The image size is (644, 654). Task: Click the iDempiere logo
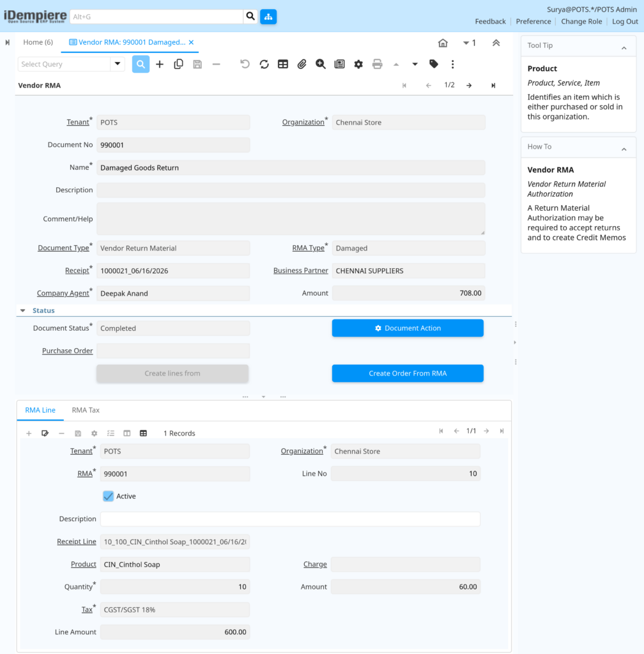(35, 16)
